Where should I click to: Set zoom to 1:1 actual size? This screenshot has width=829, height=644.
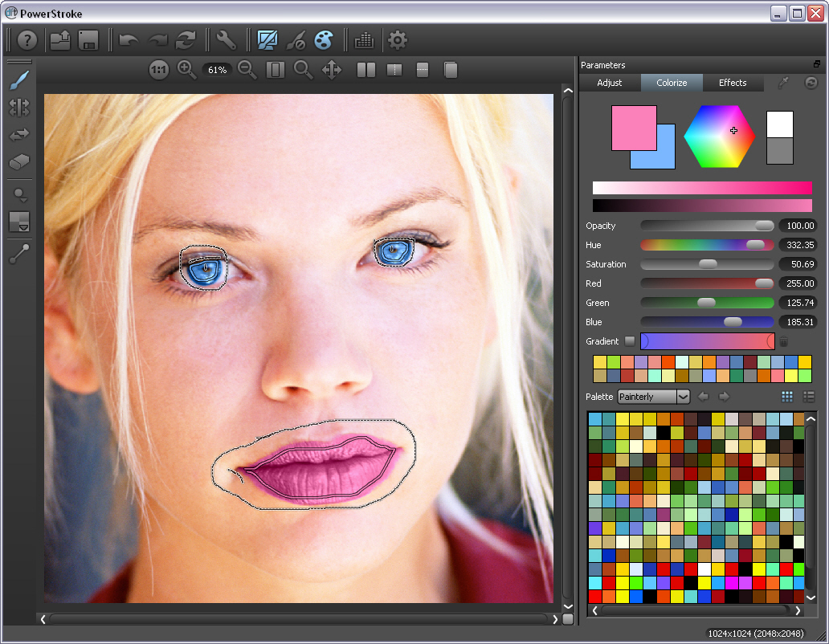pos(159,70)
